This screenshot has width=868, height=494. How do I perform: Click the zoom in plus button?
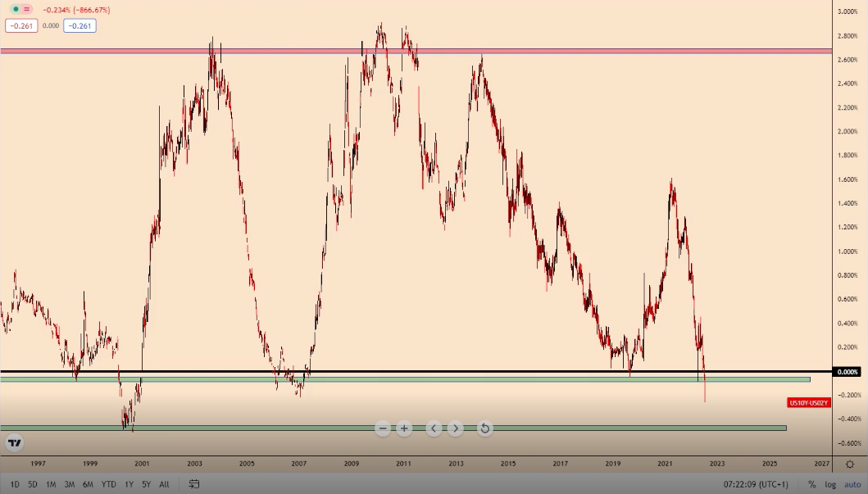point(404,428)
